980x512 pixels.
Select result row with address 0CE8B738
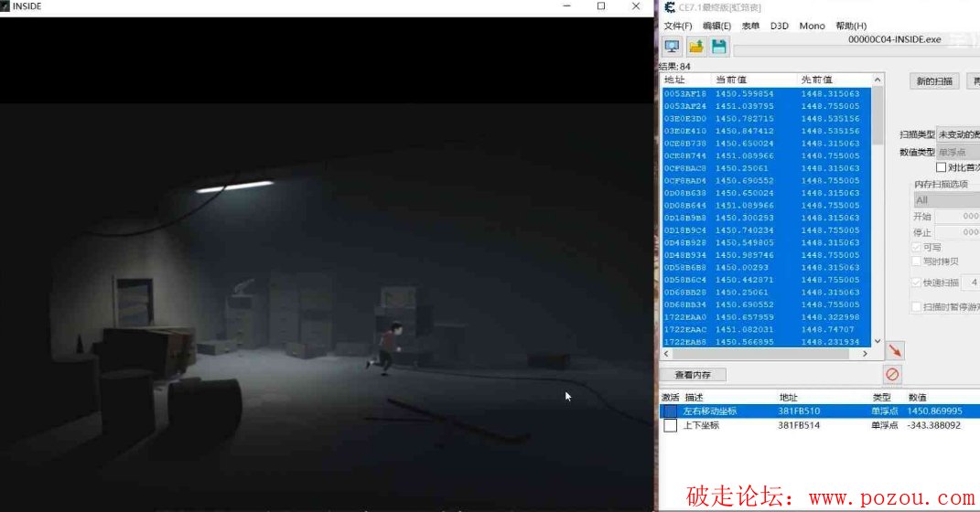coord(766,143)
